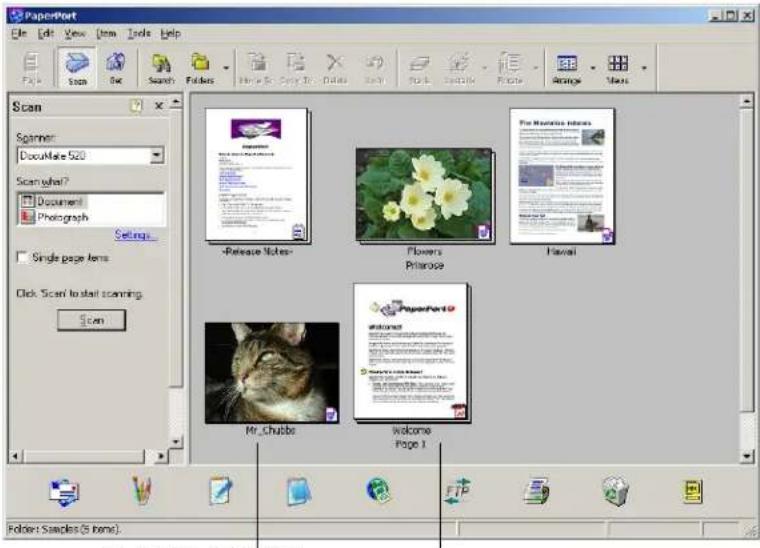The height and width of the screenshot is (548, 760).
Task: Expand the Rotate dropdown arrow
Action: click(x=536, y=68)
